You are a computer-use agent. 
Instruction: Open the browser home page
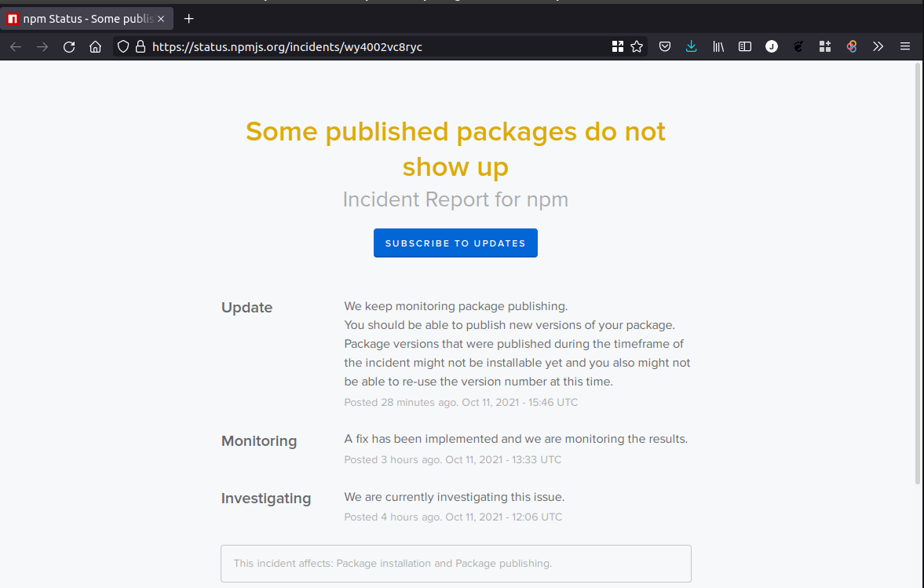(x=96, y=47)
